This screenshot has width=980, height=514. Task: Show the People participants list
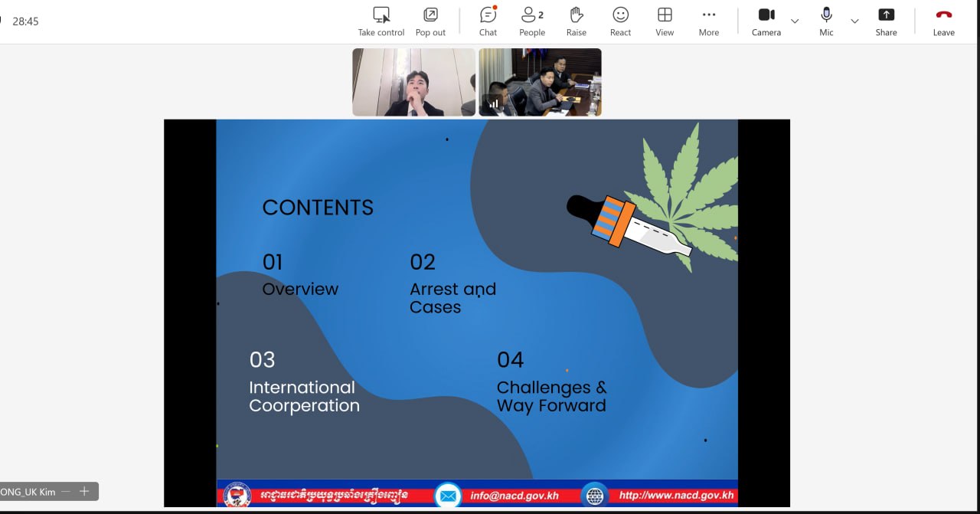coord(532,21)
